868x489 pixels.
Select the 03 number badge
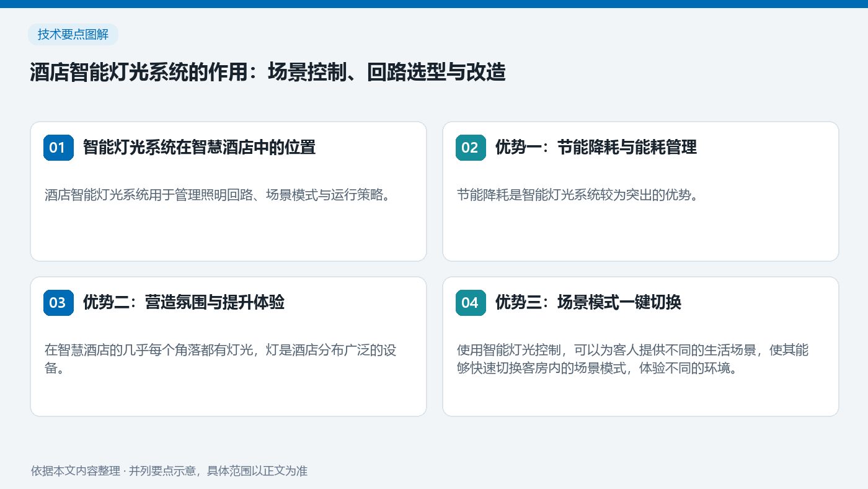point(58,303)
